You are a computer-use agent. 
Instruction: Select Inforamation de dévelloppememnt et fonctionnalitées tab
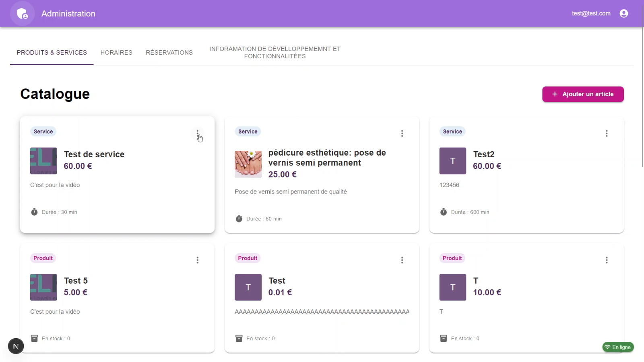pos(275,53)
